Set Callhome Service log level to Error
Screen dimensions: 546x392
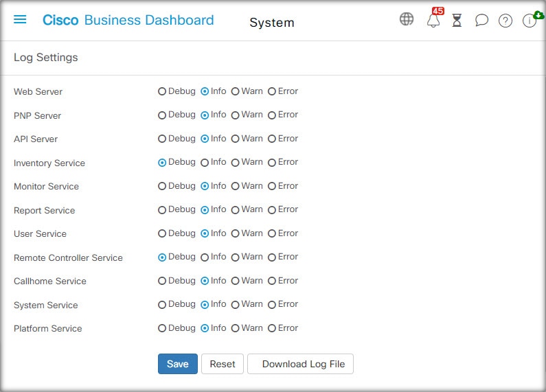click(272, 281)
